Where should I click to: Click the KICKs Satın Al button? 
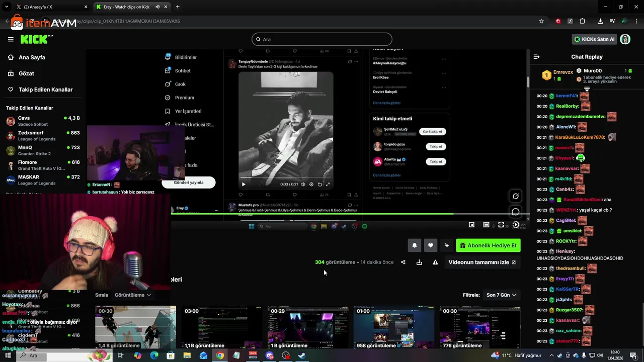click(x=594, y=39)
